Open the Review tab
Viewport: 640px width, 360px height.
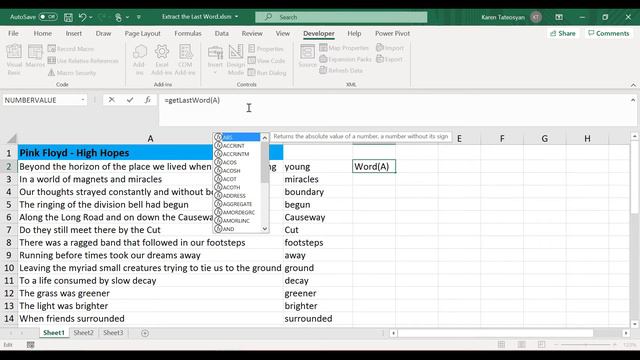252,33
